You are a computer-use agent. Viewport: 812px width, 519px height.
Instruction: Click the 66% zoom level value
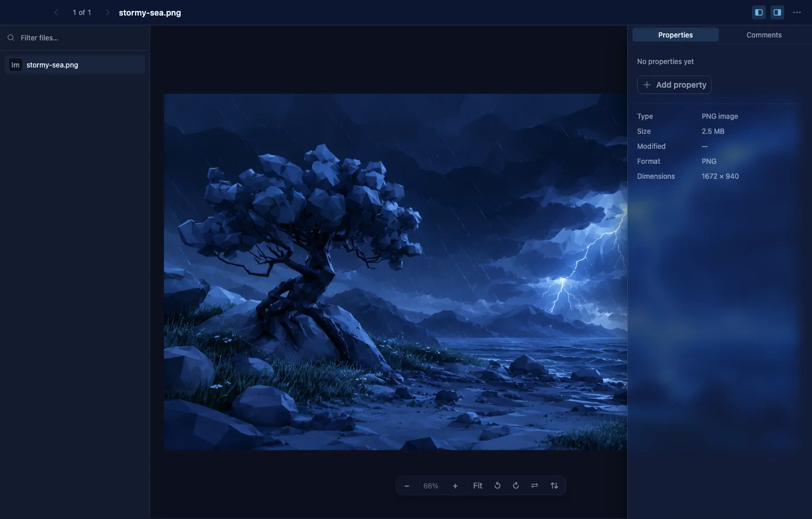coord(431,486)
